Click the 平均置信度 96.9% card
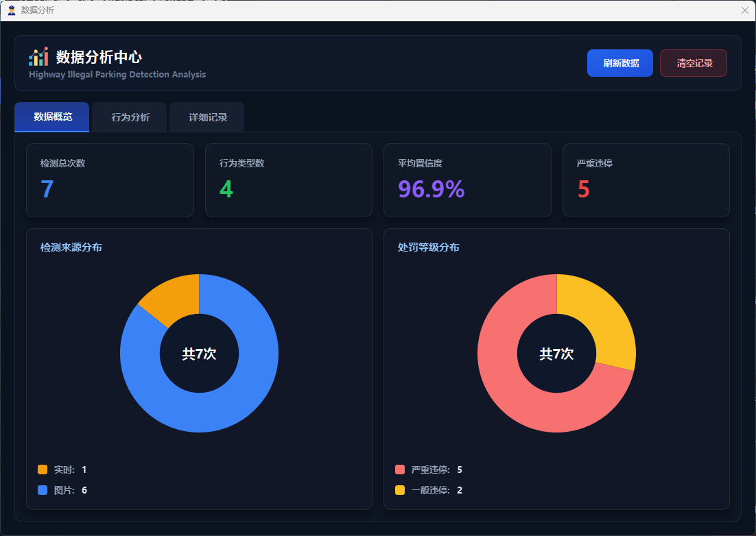 [466, 180]
